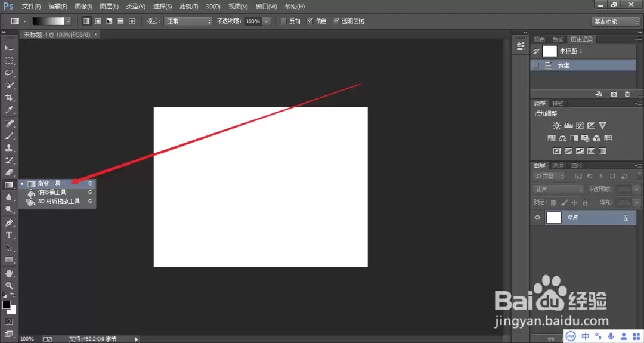Select the Eraser tool
The width and height of the screenshot is (644, 343).
8,172
